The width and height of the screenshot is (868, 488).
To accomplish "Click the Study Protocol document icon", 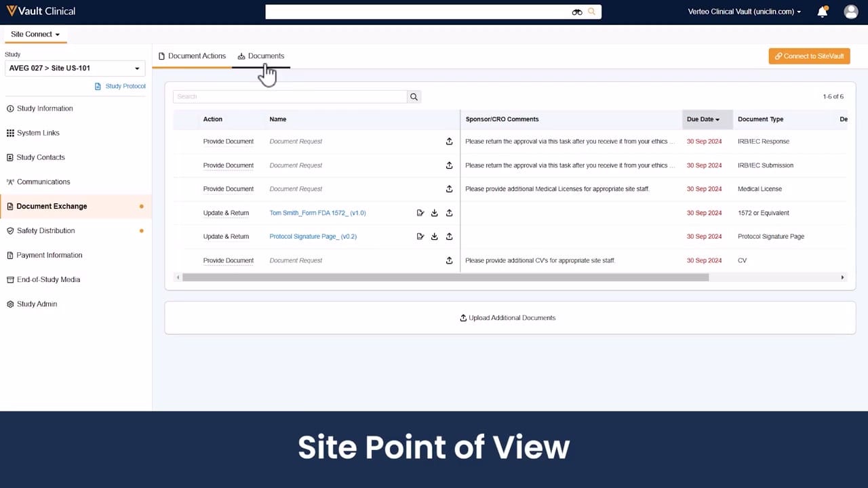I will 98,86.
